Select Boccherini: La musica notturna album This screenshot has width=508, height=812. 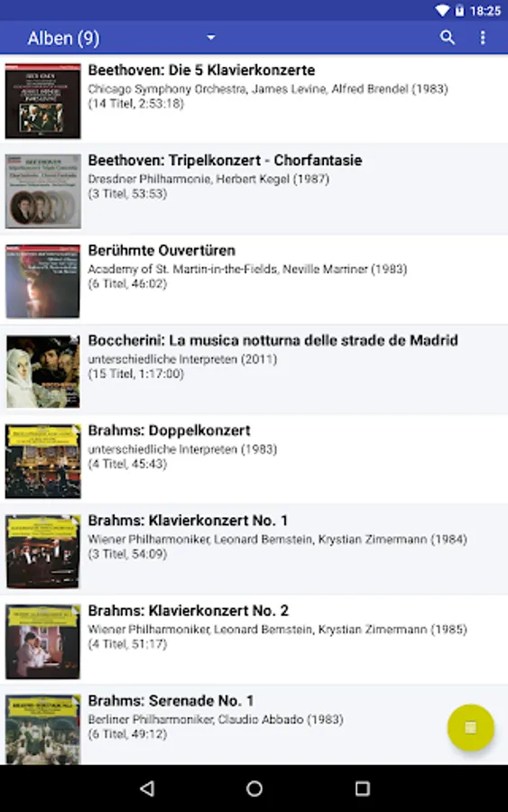254,369
